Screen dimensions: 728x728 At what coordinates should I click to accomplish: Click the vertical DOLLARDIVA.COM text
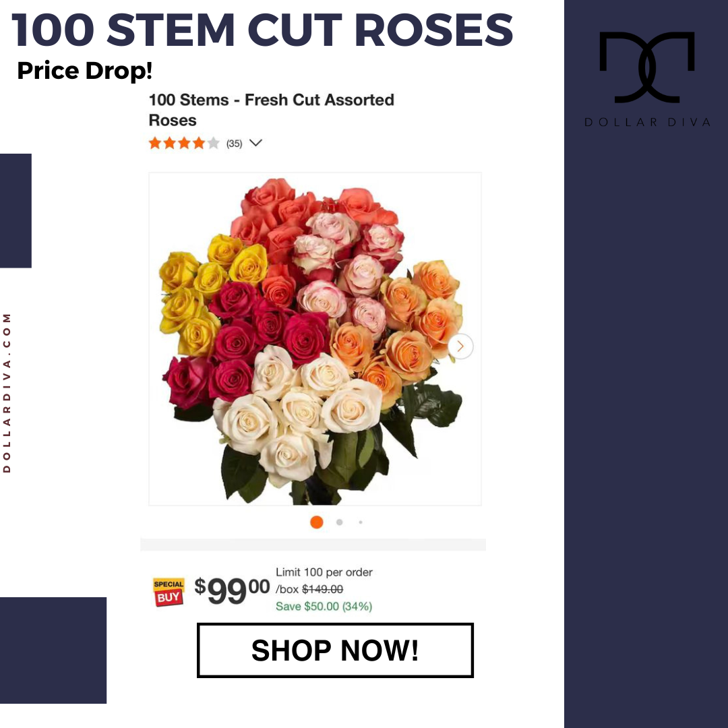(7, 393)
